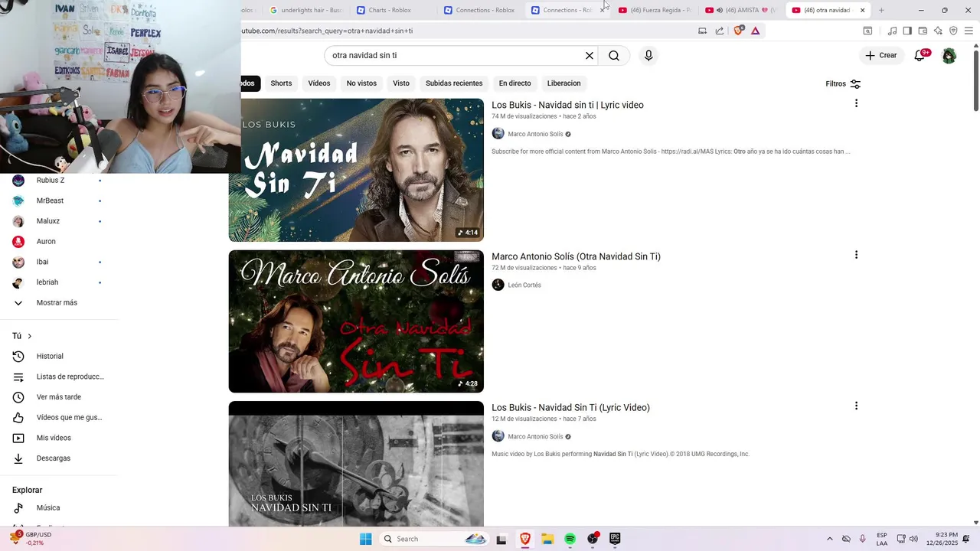Viewport: 980px width, 551px height.
Task: Click the Brave Rewards triangle icon
Action: pos(756,31)
